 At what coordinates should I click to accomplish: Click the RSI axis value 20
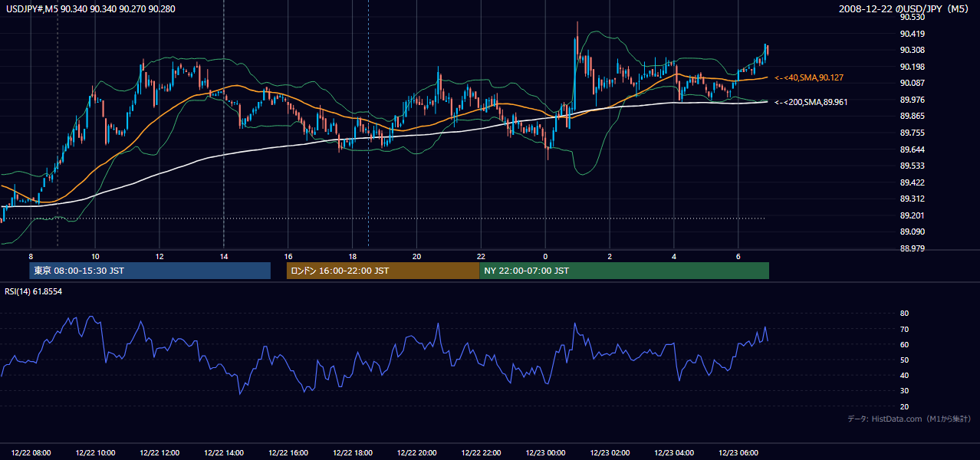tap(904, 406)
